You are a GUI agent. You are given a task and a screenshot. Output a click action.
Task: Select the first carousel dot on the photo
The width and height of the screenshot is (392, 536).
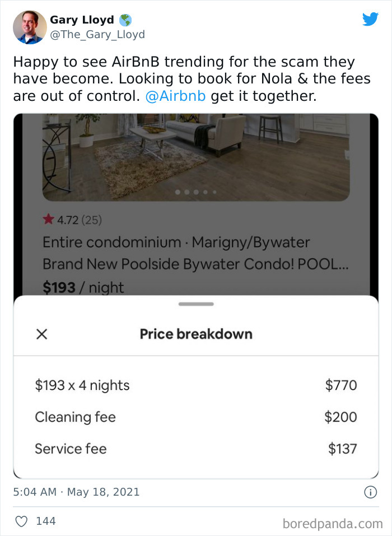point(177,192)
